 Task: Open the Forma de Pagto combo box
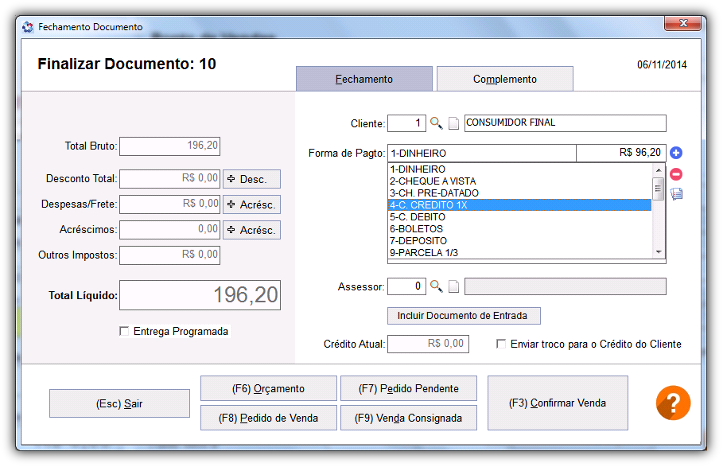click(482, 153)
